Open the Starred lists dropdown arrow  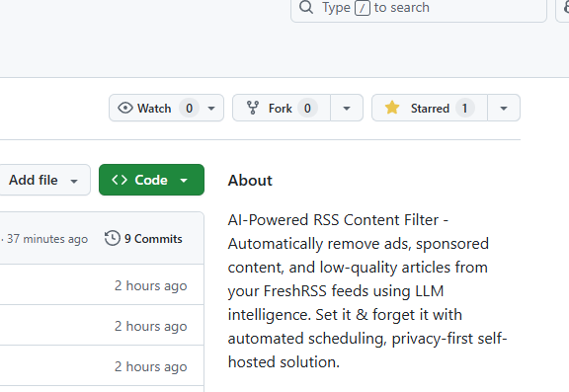coord(504,108)
